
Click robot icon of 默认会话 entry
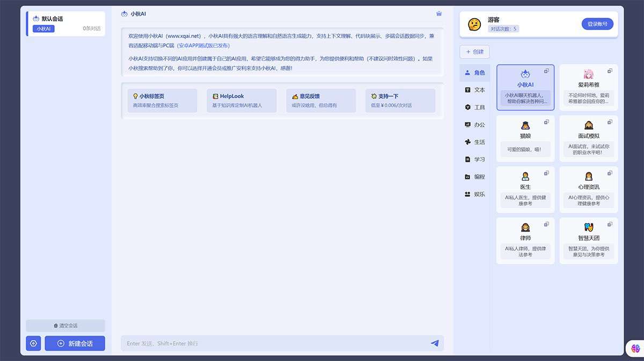pyautogui.click(x=36, y=19)
